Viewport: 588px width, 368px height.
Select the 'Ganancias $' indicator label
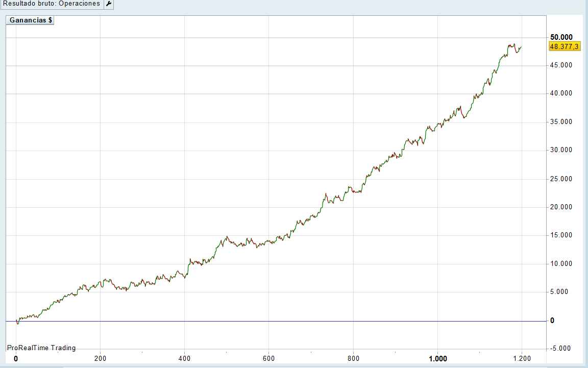[30, 20]
